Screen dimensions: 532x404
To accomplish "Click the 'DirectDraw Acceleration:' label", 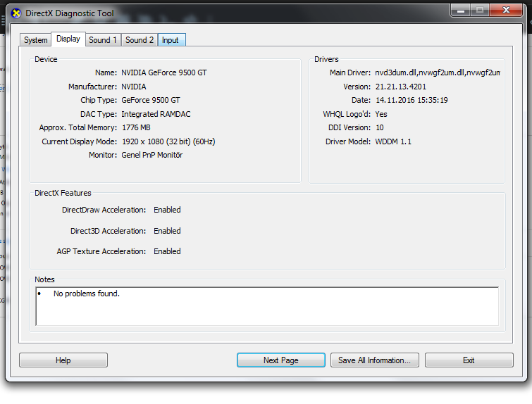I will (x=104, y=210).
